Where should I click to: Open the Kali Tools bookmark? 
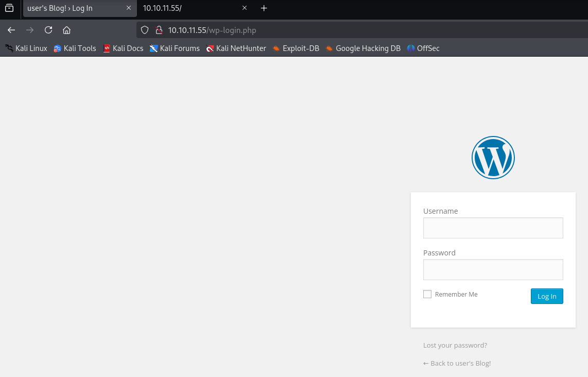(75, 48)
